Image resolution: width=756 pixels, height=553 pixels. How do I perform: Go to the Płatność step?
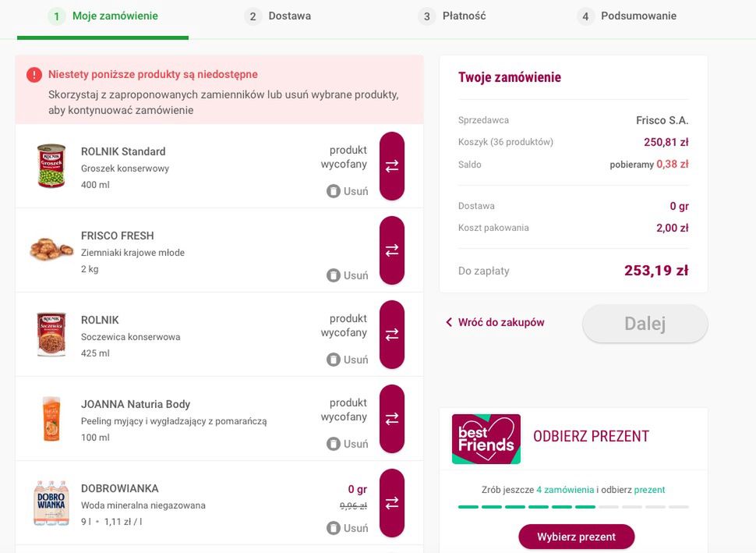(x=452, y=16)
